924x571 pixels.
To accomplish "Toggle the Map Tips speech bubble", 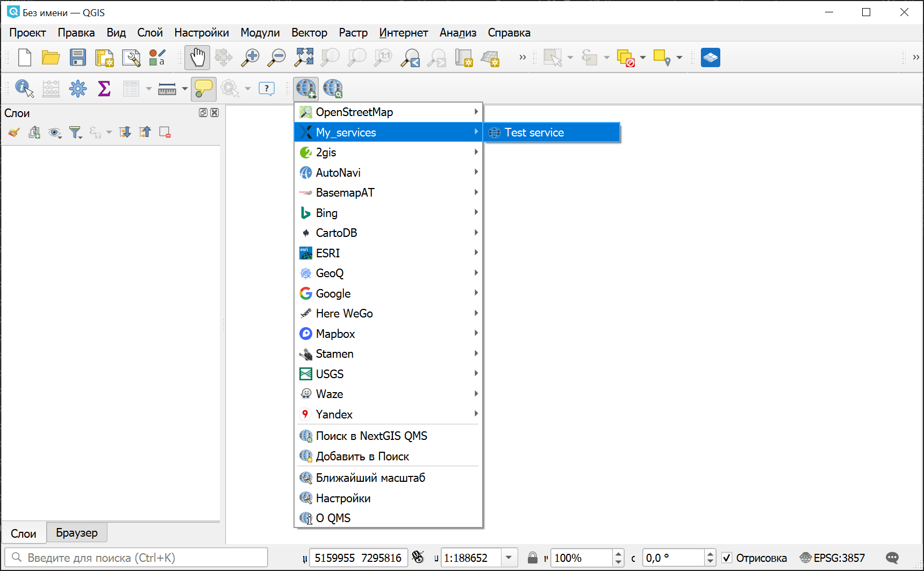I will 203,88.
